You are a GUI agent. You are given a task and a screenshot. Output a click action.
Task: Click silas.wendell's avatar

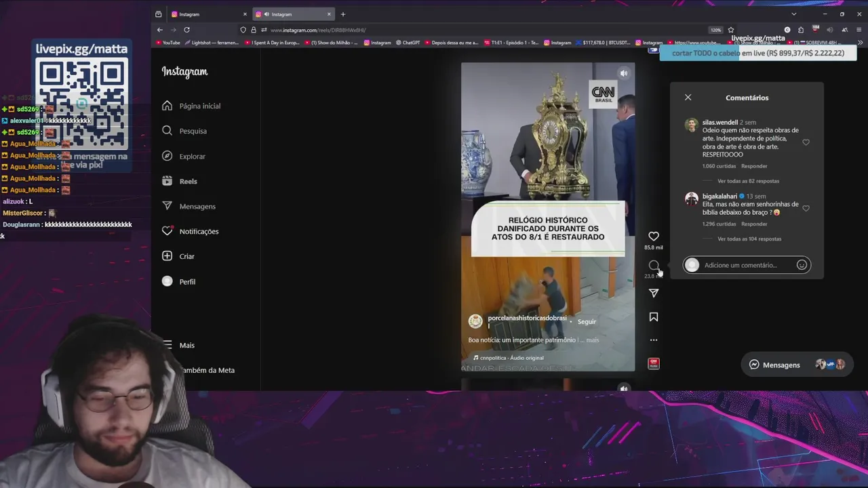click(x=691, y=125)
